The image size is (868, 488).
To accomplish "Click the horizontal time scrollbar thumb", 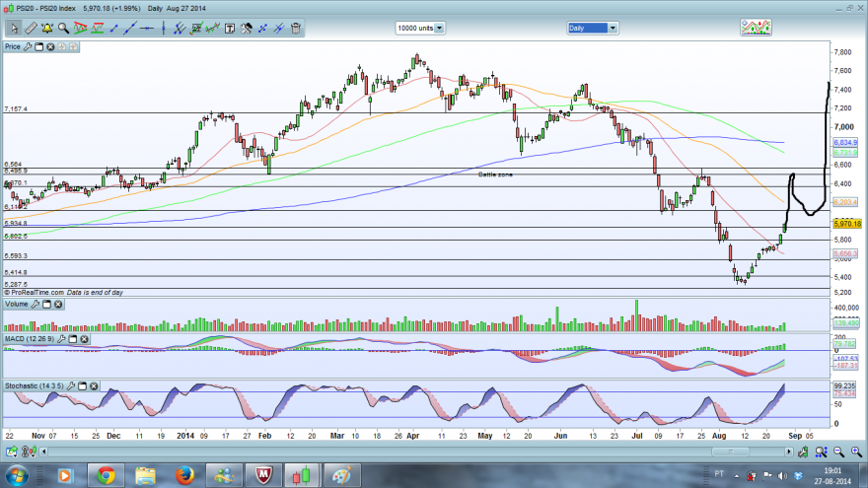I will [730, 453].
